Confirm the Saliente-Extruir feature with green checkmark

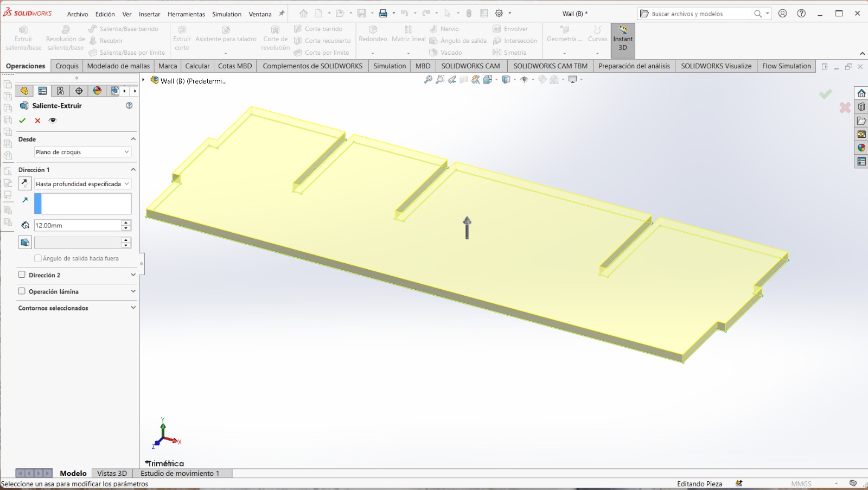pos(22,120)
